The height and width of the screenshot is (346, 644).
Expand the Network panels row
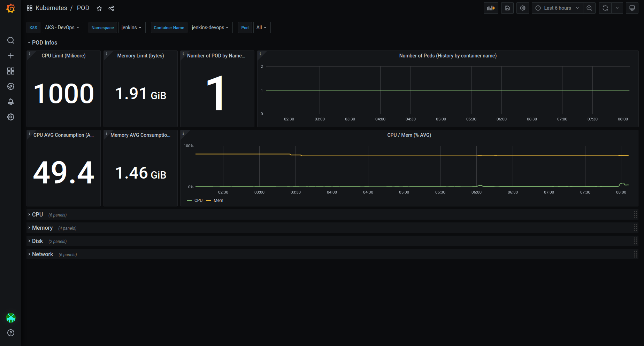tap(43, 254)
